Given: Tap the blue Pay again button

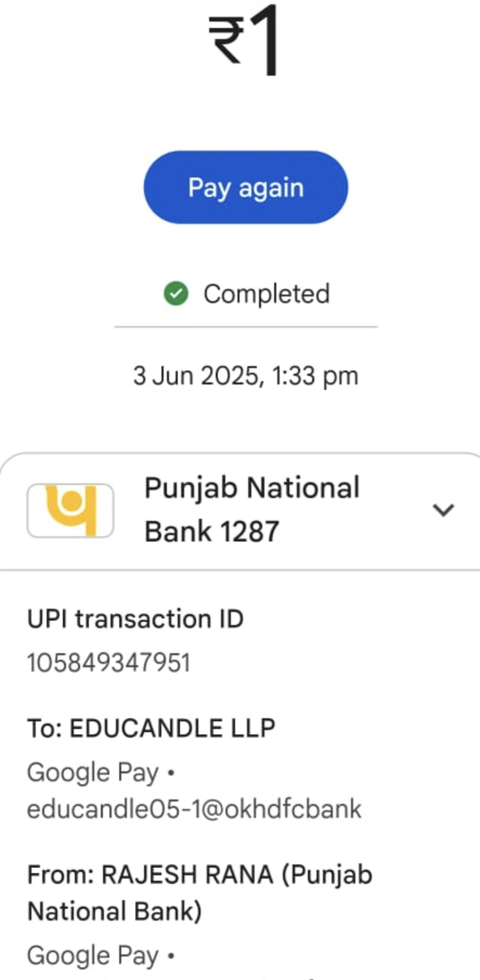Looking at the screenshot, I should [x=246, y=187].
